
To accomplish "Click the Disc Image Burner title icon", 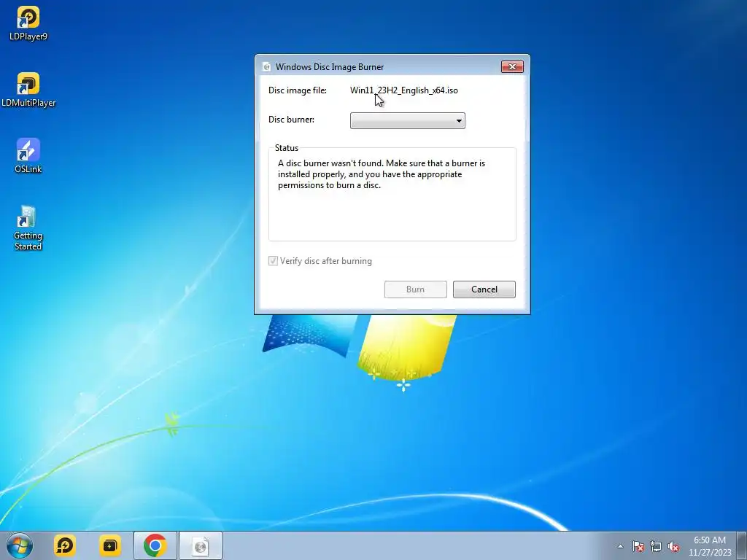I will point(267,66).
